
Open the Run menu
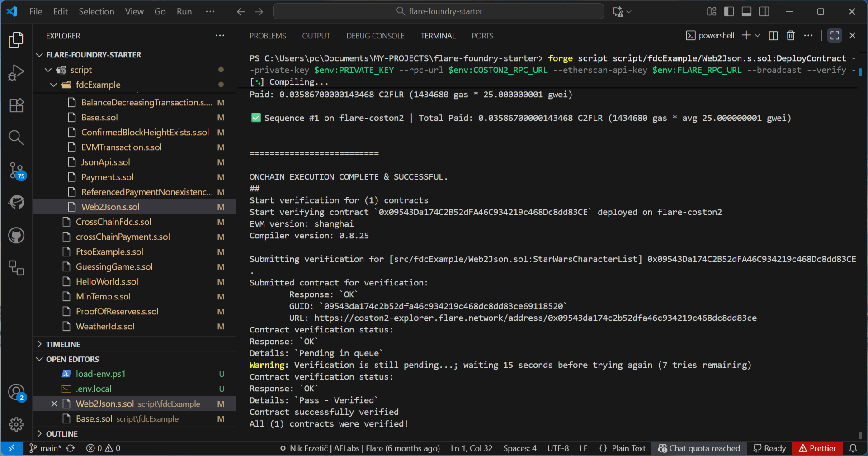(x=184, y=11)
